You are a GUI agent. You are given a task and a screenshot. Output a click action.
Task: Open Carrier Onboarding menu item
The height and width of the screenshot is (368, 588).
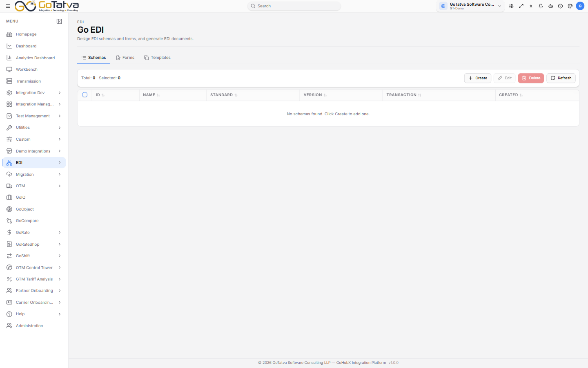coord(34,303)
